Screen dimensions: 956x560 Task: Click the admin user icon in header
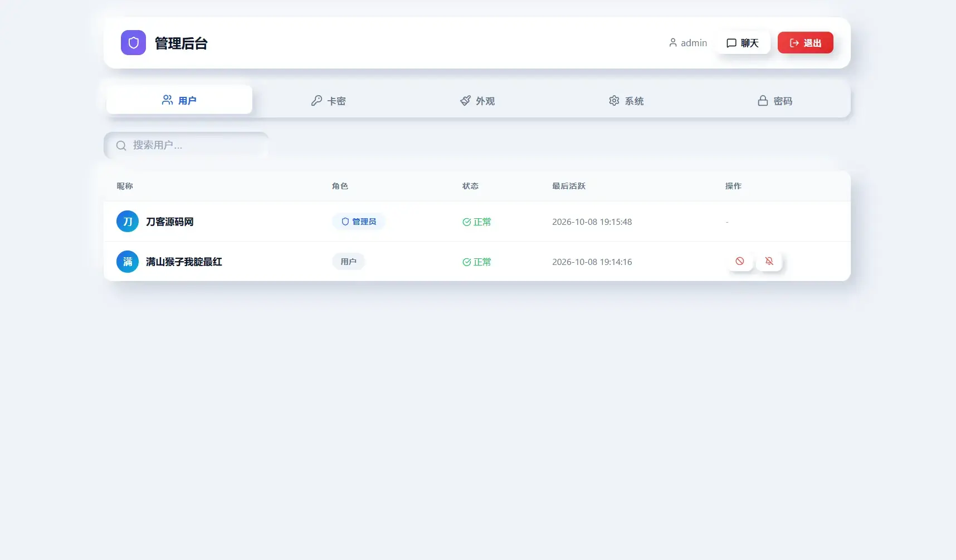click(x=673, y=43)
